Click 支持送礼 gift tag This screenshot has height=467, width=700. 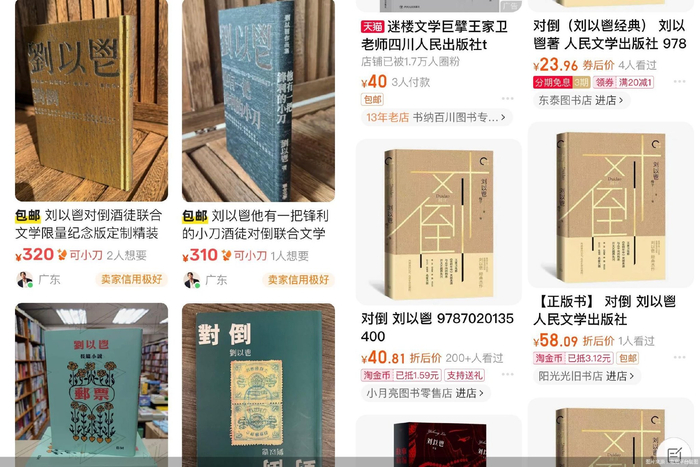pyautogui.click(x=464, y=375)
